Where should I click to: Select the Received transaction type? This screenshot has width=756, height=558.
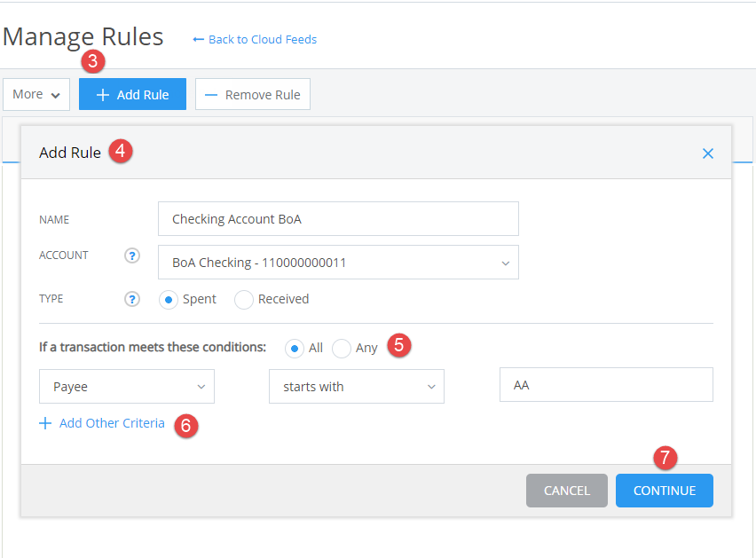pos(244,300)
